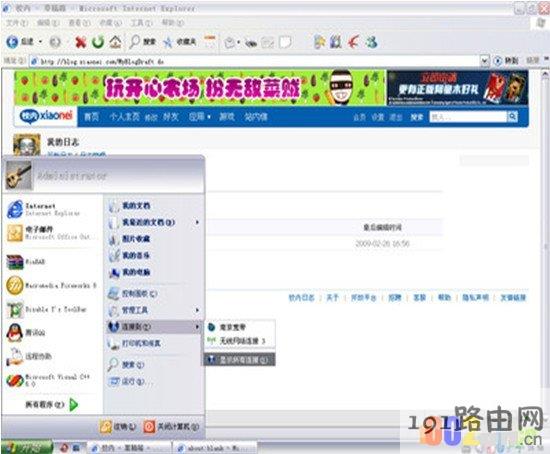
Task: Open Macromedia Fireworks 8 from Start menu
Action: [x=51, y=285]
